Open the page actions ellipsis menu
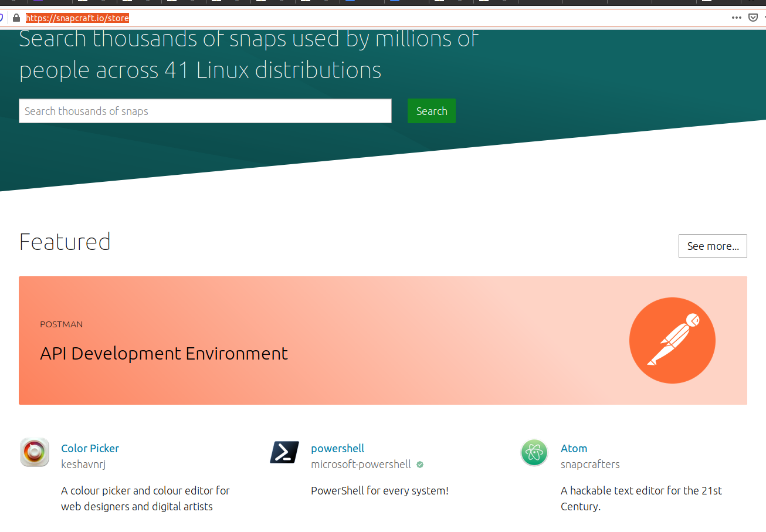The height and width of the screenshot is (532, 766). [736, 18]
